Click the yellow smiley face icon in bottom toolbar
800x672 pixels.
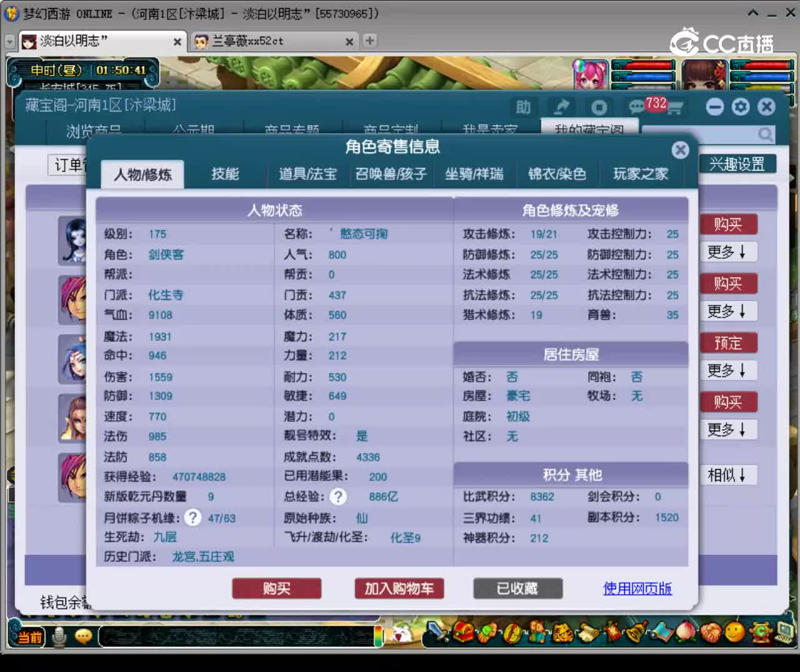(735, 632)
